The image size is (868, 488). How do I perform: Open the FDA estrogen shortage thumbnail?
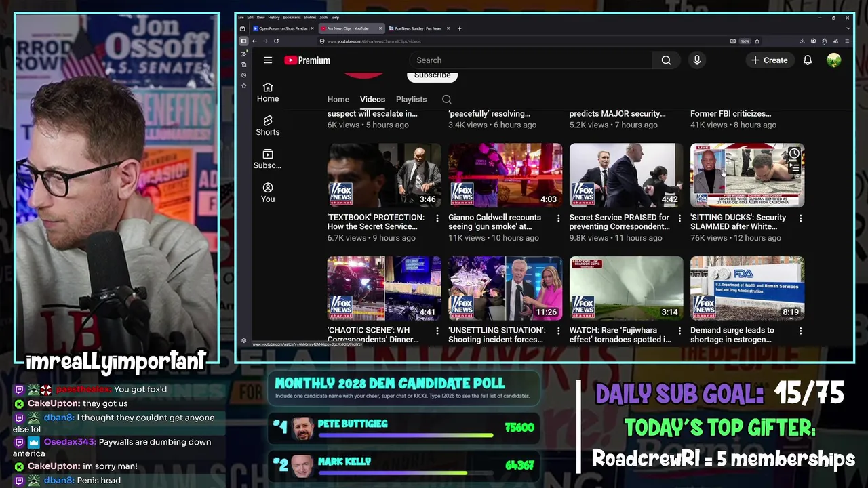747,288
